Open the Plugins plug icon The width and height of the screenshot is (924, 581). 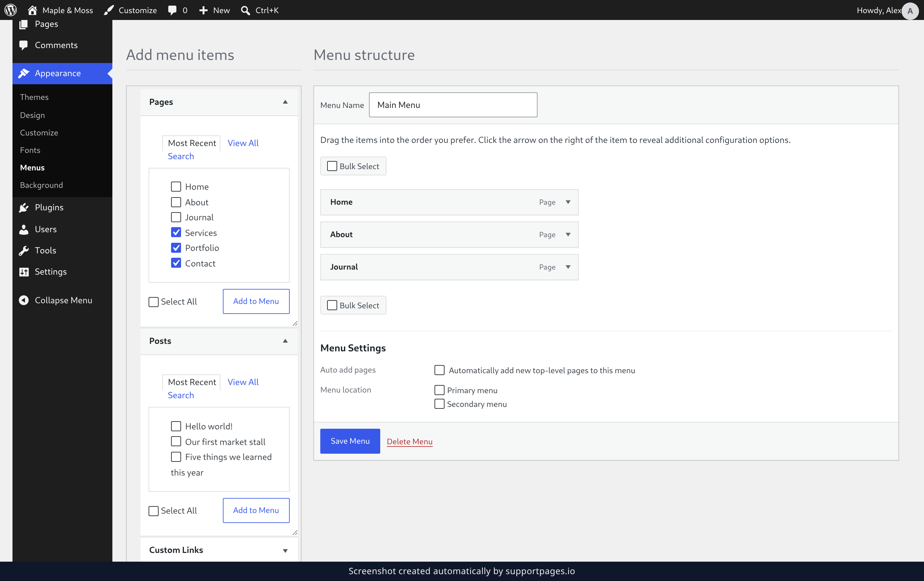(24, 207)
